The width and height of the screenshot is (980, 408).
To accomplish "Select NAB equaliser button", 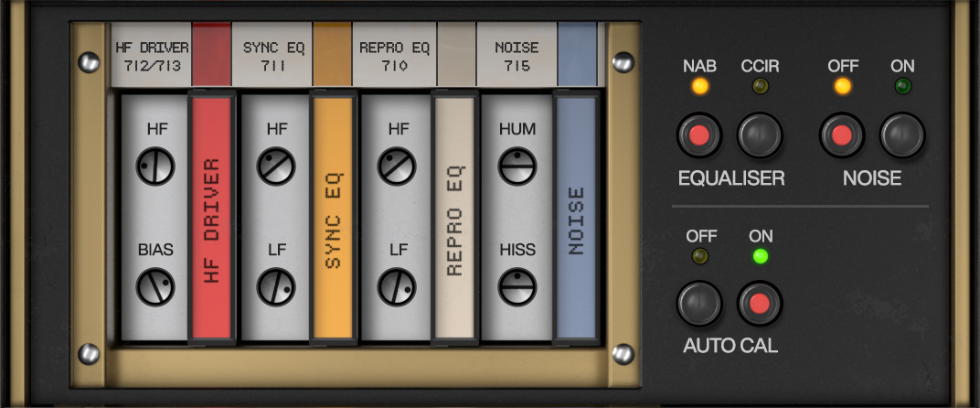I will (699, 134).
